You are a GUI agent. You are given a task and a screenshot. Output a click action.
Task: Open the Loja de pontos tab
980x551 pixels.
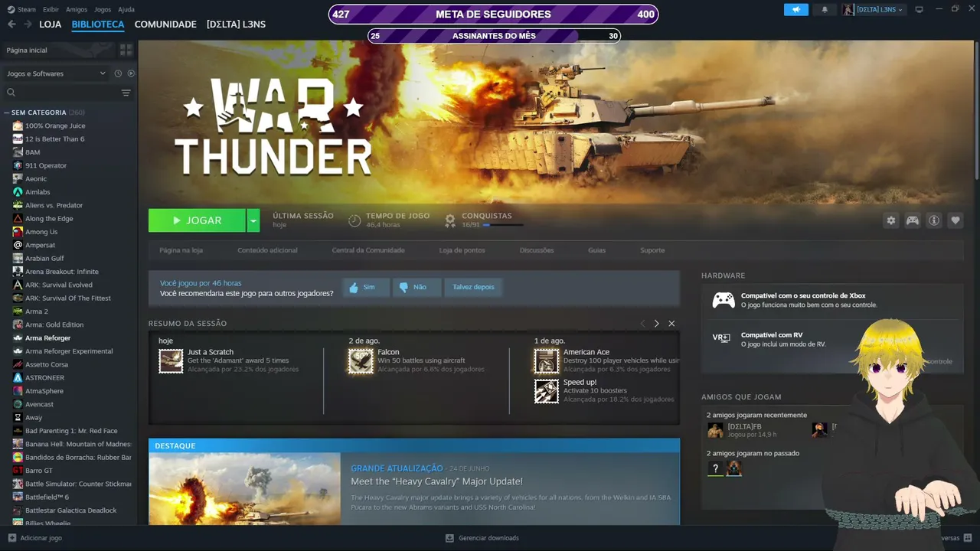[462, 250]
